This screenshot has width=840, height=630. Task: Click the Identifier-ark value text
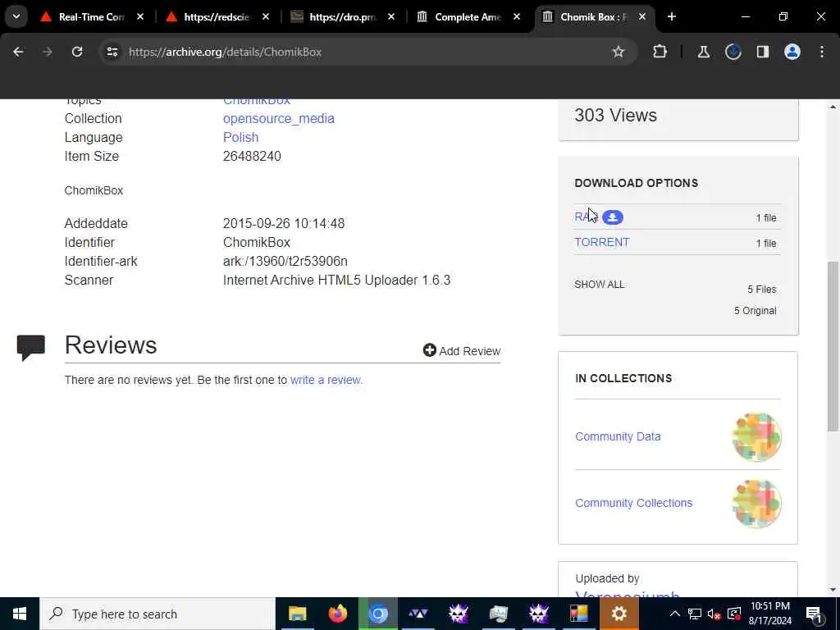point(285,261)
